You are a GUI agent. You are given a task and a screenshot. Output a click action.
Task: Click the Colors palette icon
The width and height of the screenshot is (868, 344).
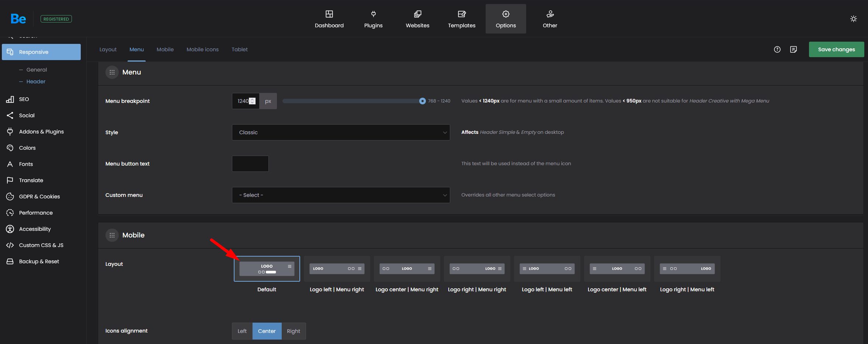click(x=10, y=148)
